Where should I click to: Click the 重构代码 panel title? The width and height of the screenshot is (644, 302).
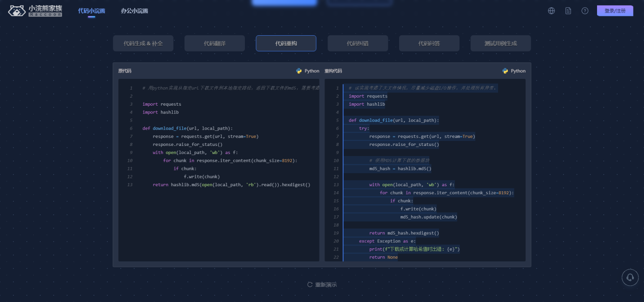tap(333, 71)
